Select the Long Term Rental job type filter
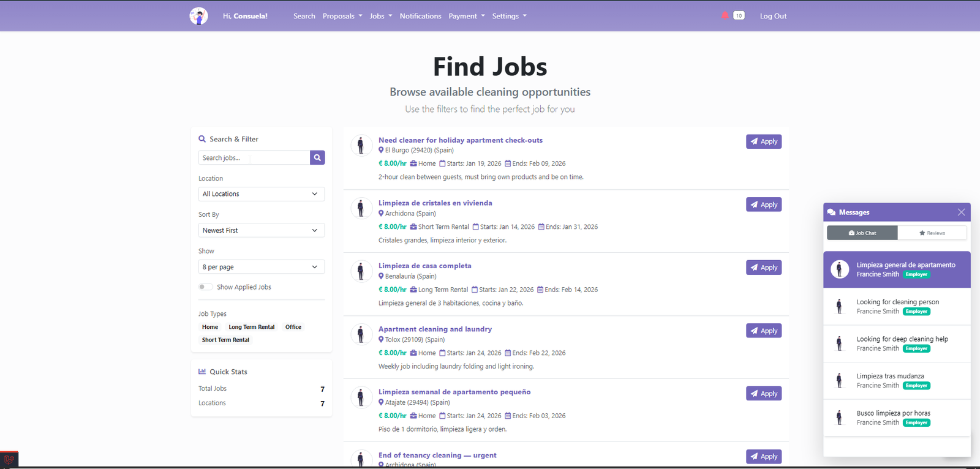Image resolution: width=980 pixels, height=469 pixels. [251, 327]
